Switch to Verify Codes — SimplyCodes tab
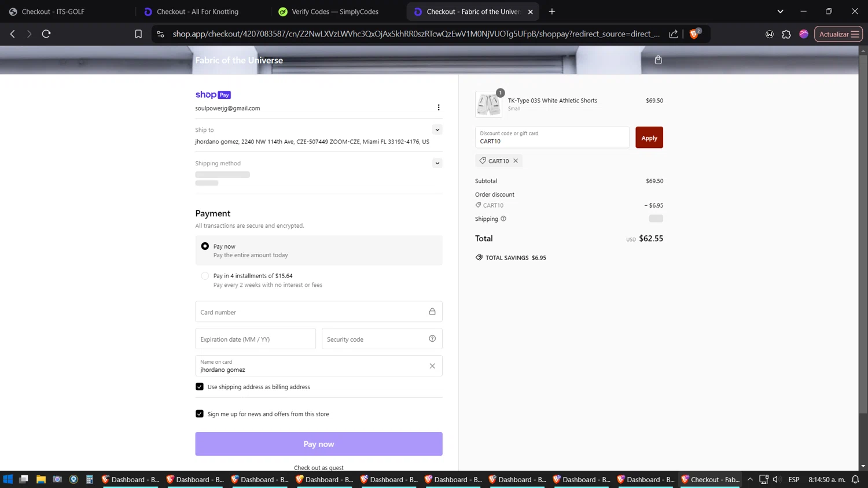Image resolution: width=868 pixels, height=488 pixels. [338, 12]
